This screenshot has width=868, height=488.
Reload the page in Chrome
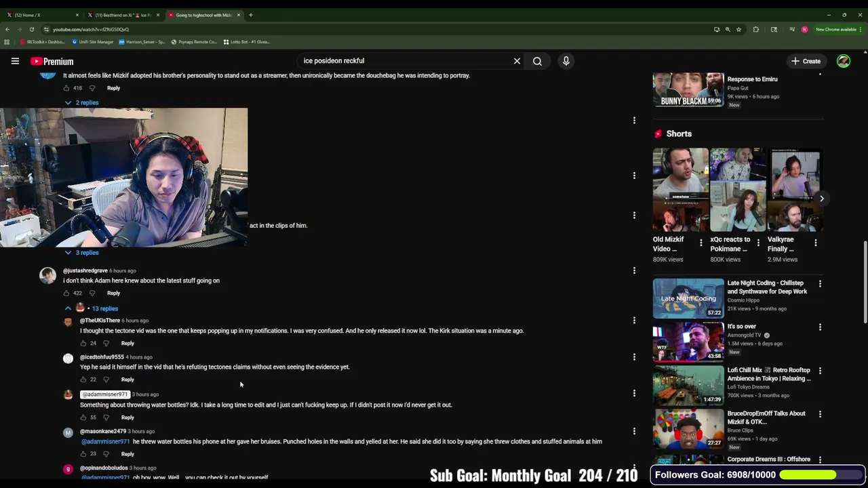(31, 29)
